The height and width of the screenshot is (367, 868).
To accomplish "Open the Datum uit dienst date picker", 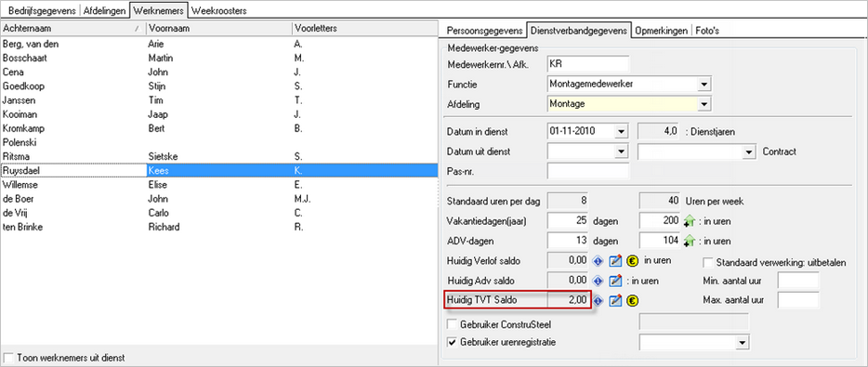I will (622, 151).
